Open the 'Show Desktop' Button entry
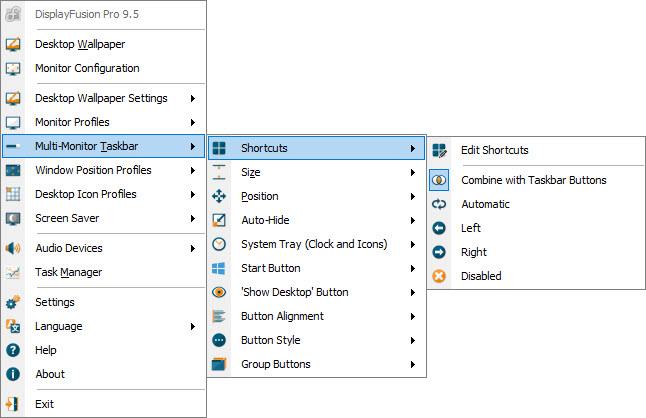646x418 pixels. [x=317, y=292]
